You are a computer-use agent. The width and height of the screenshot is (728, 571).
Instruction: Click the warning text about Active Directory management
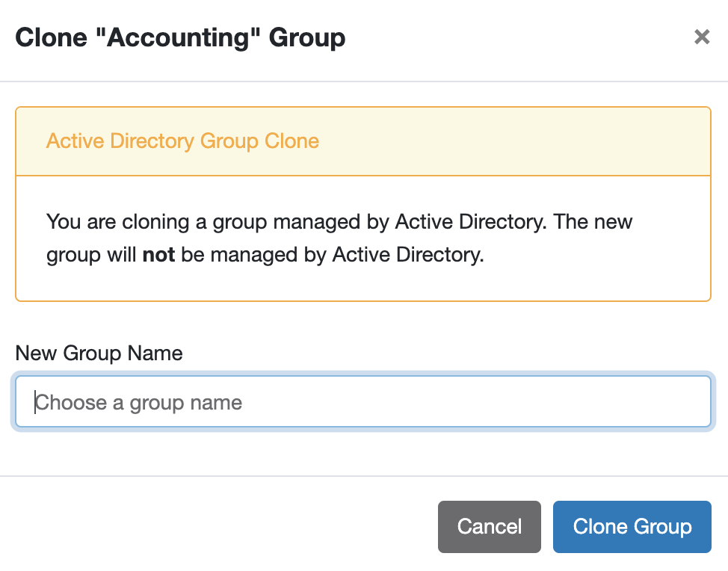pyautogui.click(x=339, y=238)
